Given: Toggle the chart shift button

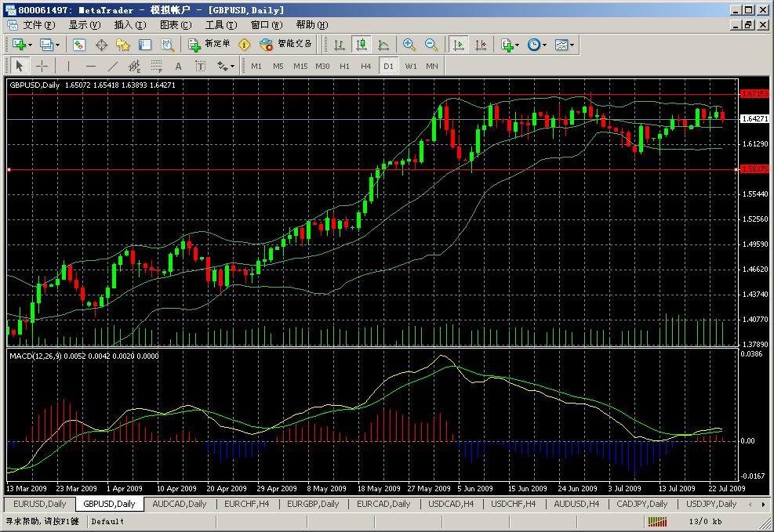Looking at the screenshot, I should (x=481, y=45).
